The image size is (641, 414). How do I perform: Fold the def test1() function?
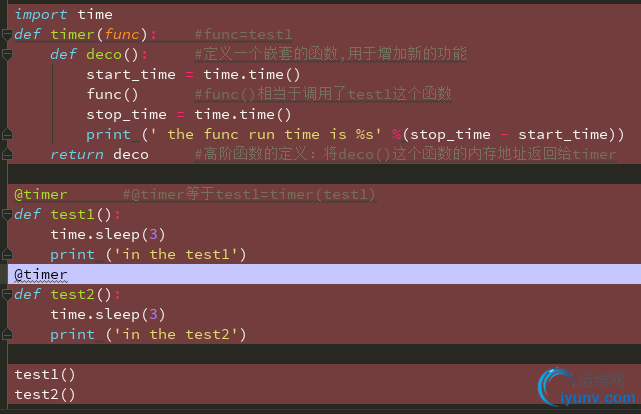pyautogui.click(x=5, y=215)
